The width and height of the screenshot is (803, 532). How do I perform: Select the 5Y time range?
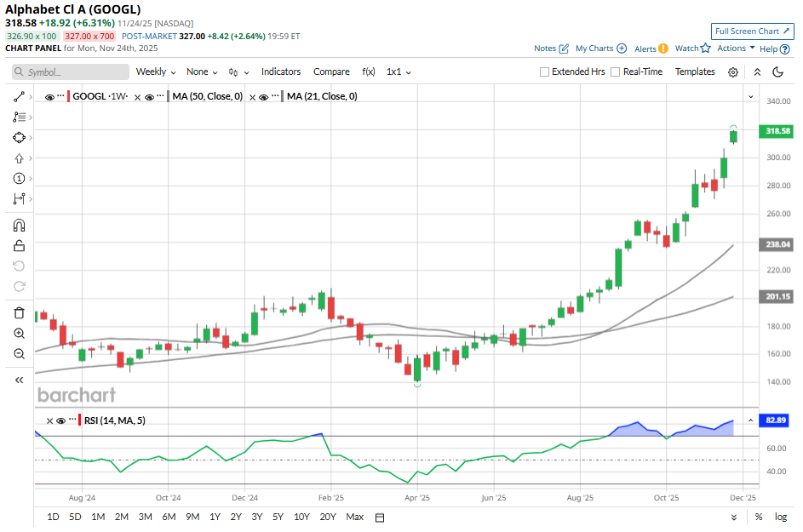pyautogui.click(x=278, y=518)
